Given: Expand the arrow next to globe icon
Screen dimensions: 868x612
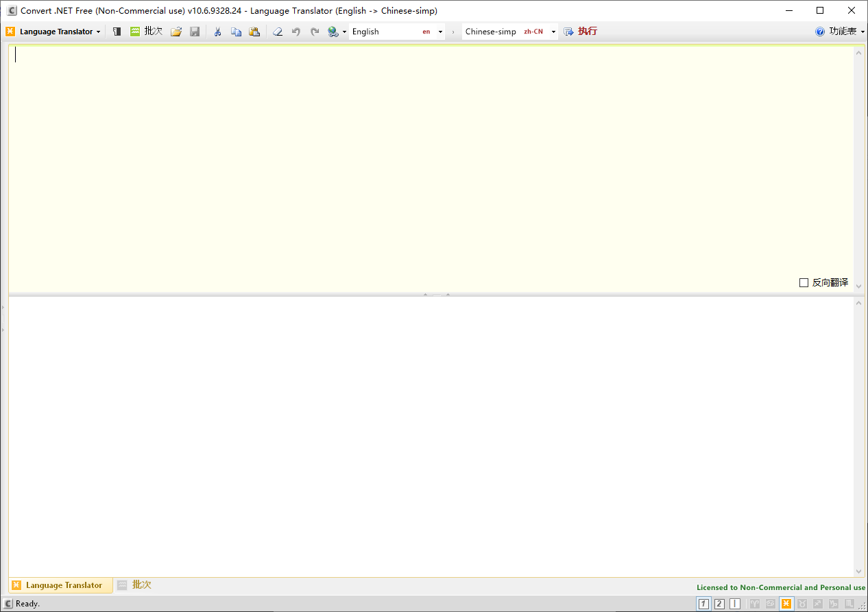Looking at the screenshot, I should [344, 32].
